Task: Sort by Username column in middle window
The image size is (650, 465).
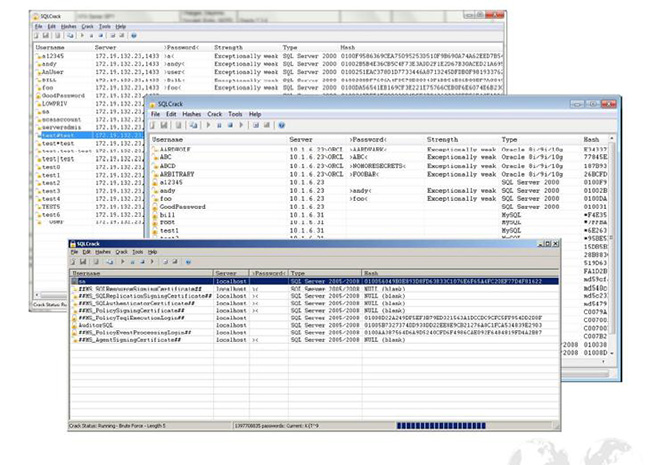Action: coord(218,140)
